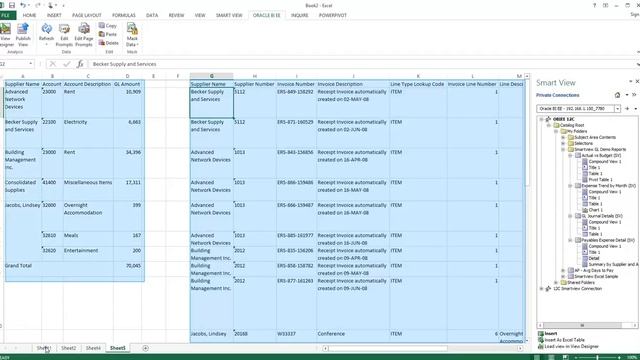This screenshot has height=360, width=640.
Task: Click the Mask Data ribbon icon
Action: click(132, 34)
